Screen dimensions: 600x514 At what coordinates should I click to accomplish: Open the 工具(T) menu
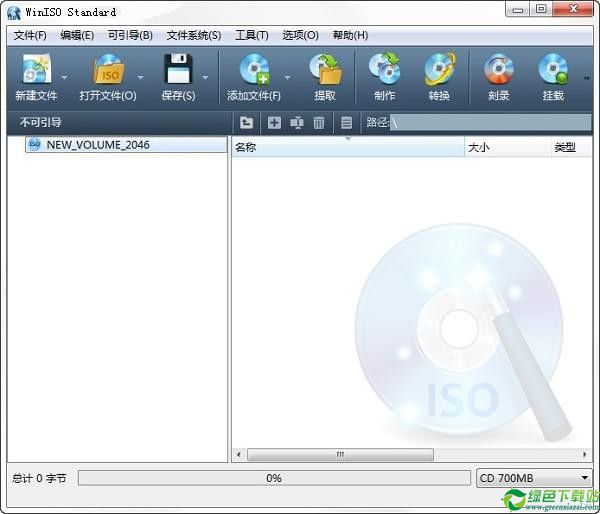point(251,35)
